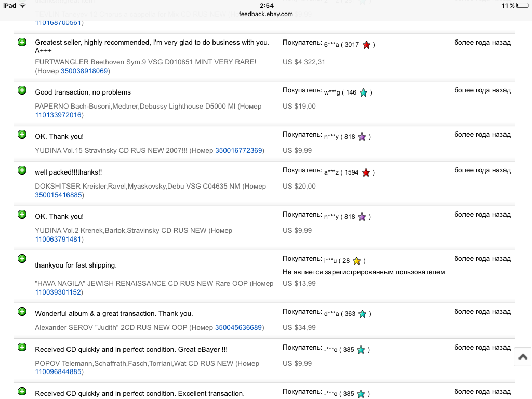Image resolution: width=532 pixels, height=399 pixels.
Task: Click teal star next to buyer d***a
Action: point(363,314)
